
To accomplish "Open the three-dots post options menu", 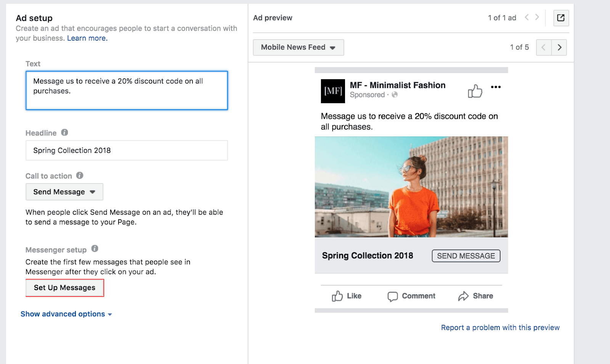I will tap(496, 87).
